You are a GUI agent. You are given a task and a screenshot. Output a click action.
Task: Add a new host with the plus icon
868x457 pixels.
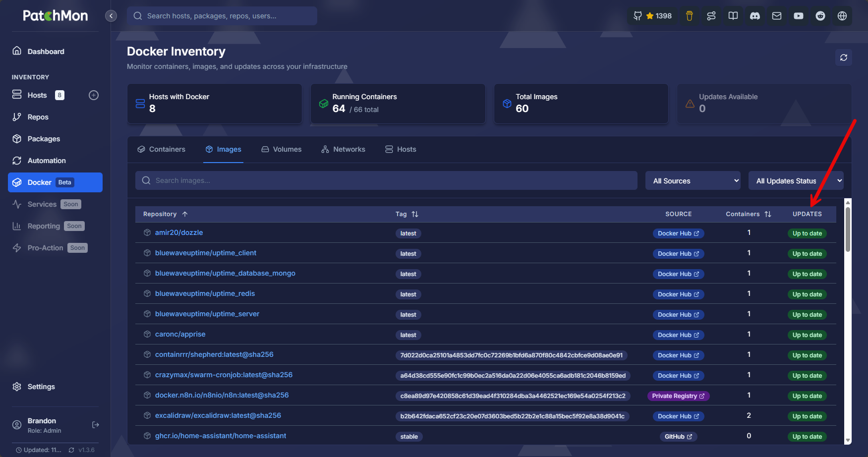point(94,95)
